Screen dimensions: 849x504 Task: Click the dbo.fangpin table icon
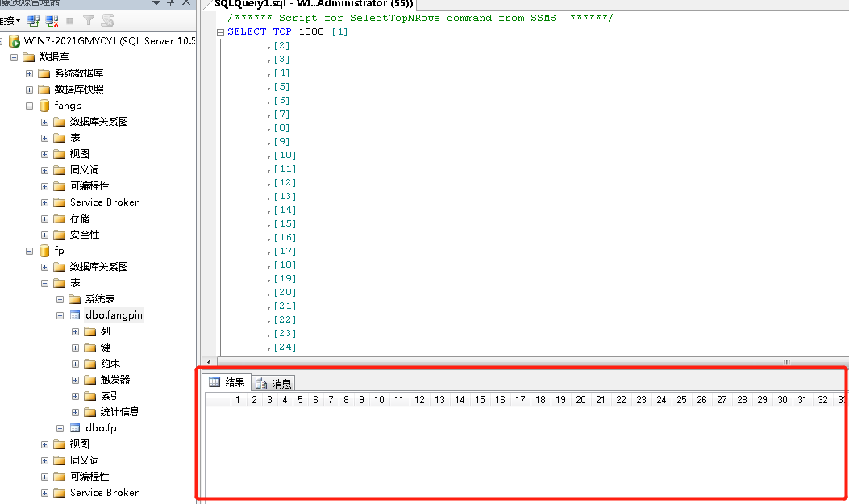(75, 315)
